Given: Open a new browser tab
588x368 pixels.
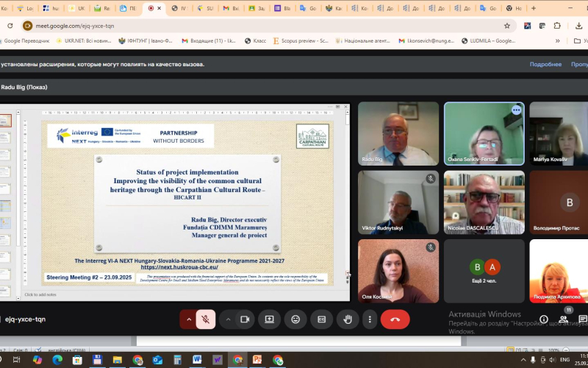Looking at the screenshot, I should click(x=534, y=8).
